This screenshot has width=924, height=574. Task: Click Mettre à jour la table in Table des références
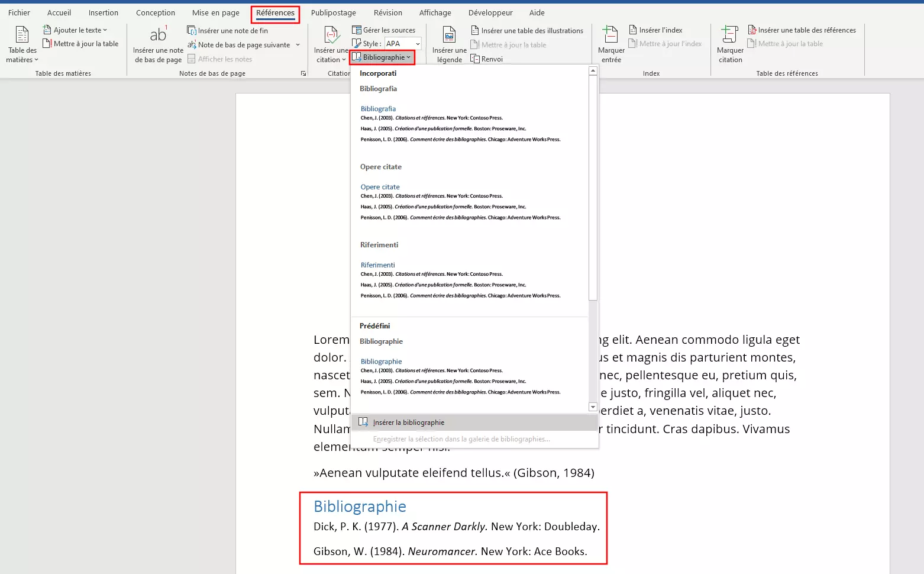coord(785,44)
